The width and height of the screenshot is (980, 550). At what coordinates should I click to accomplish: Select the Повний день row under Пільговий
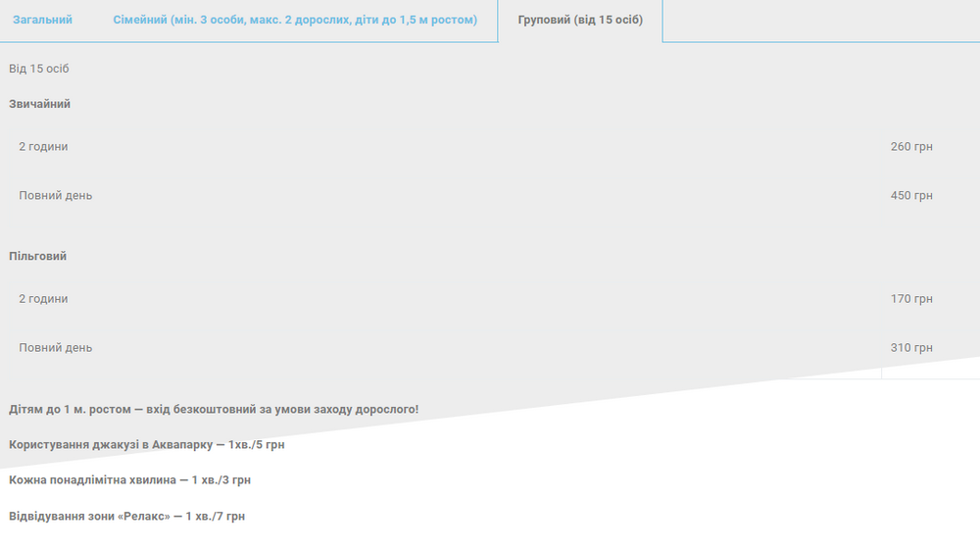click(x=56, y=348)
